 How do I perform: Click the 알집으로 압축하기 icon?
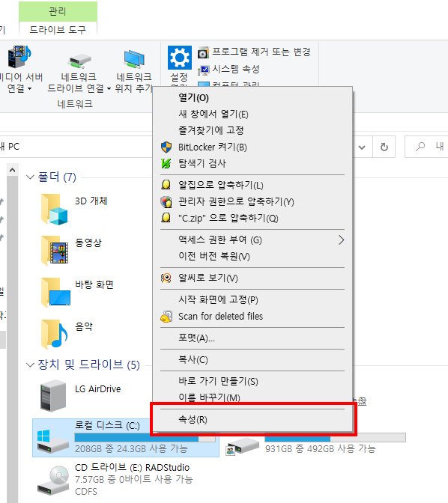point(166,184)
